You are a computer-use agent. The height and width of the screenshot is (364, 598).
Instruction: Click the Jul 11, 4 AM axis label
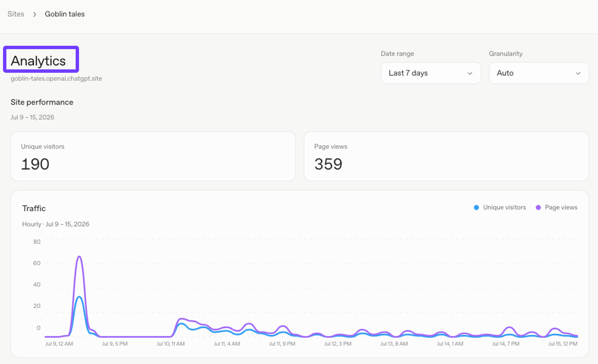point(227,344)
